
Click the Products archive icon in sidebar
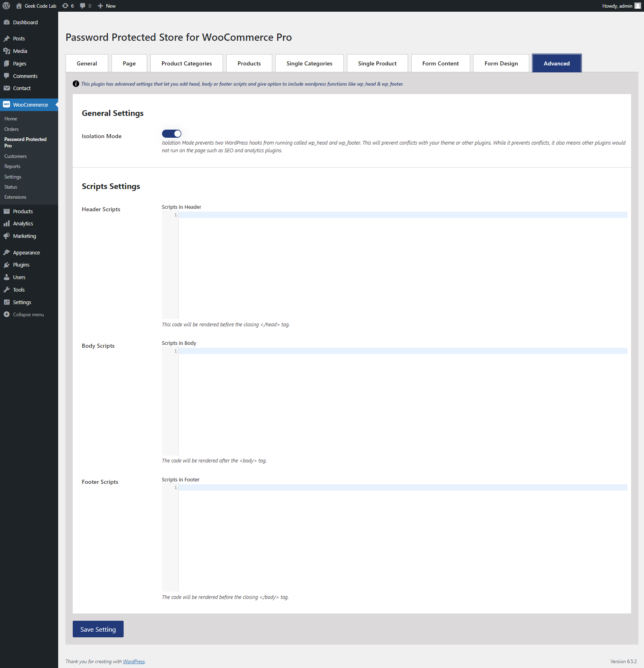point(6,211)
